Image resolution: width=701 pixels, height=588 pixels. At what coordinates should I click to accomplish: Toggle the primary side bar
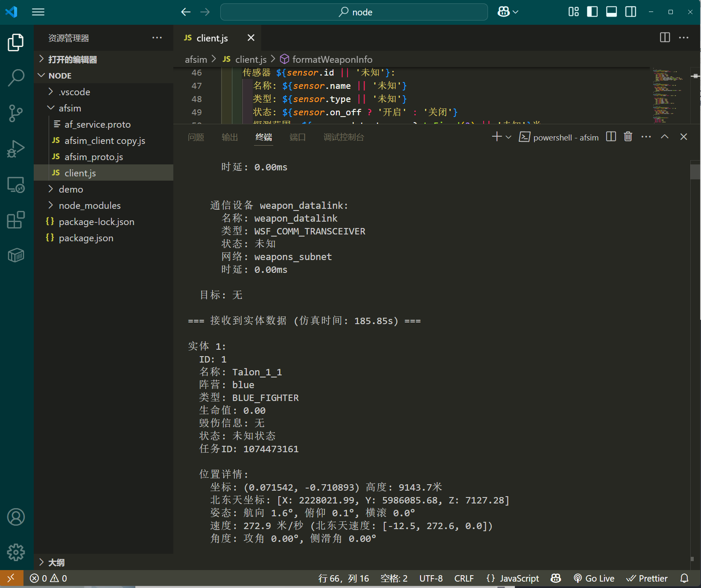coord(593,12)
